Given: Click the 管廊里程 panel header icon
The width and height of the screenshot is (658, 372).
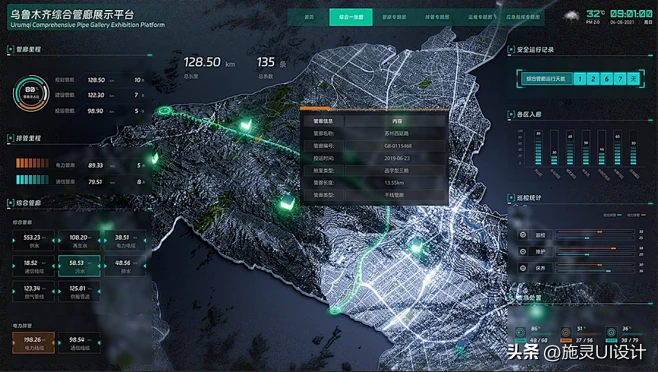Looking at the screenshot, I should [10, 50].
